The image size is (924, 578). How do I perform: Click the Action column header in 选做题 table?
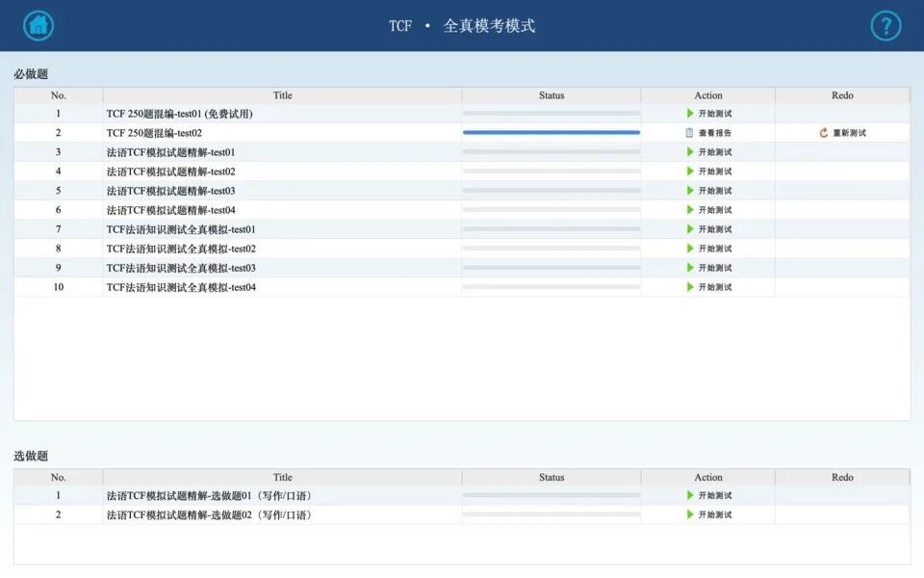708,477
